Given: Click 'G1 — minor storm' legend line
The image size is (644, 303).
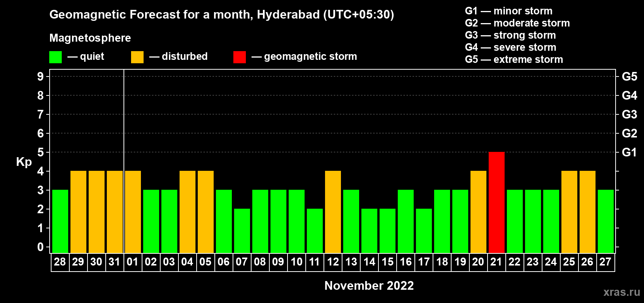Looking at the screenshot, I should point(509,11).
